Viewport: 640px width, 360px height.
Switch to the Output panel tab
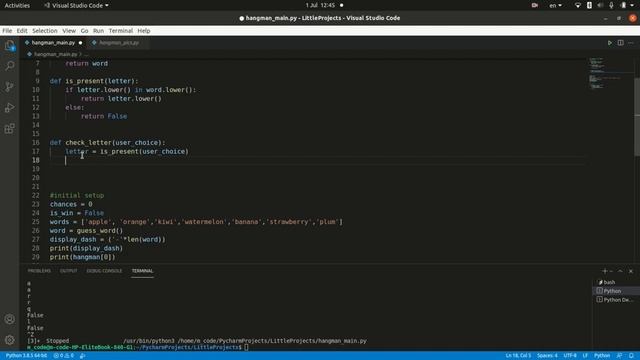pyautogui.click(x=69, y=271)
